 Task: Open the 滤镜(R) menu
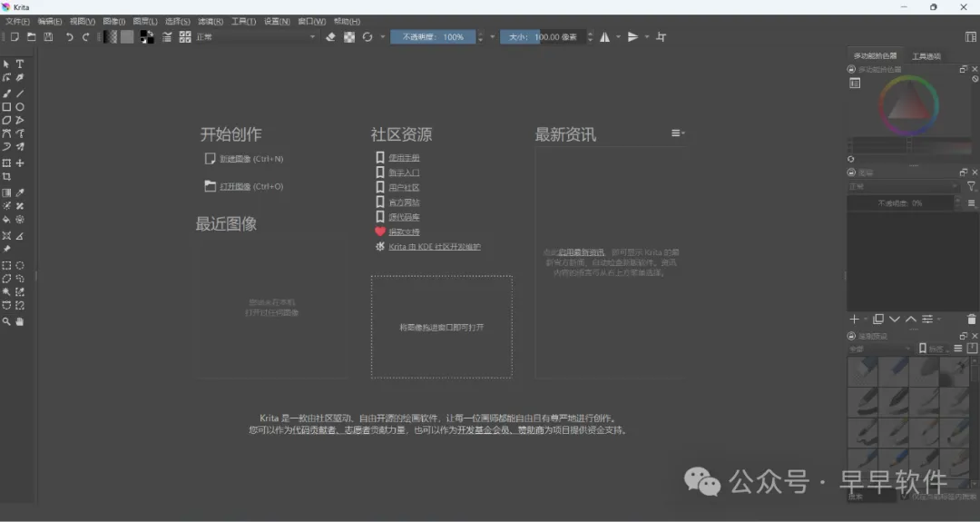(x=211, y=21)
